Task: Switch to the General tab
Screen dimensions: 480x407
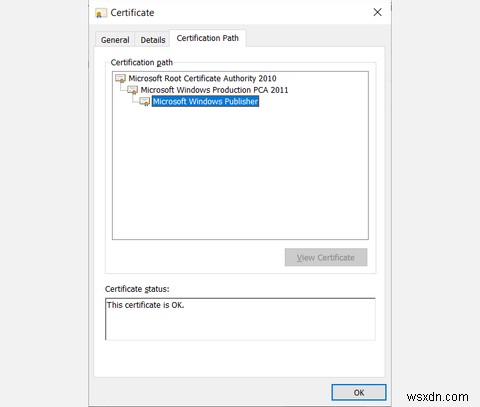Action: click(x=115, y=40)
